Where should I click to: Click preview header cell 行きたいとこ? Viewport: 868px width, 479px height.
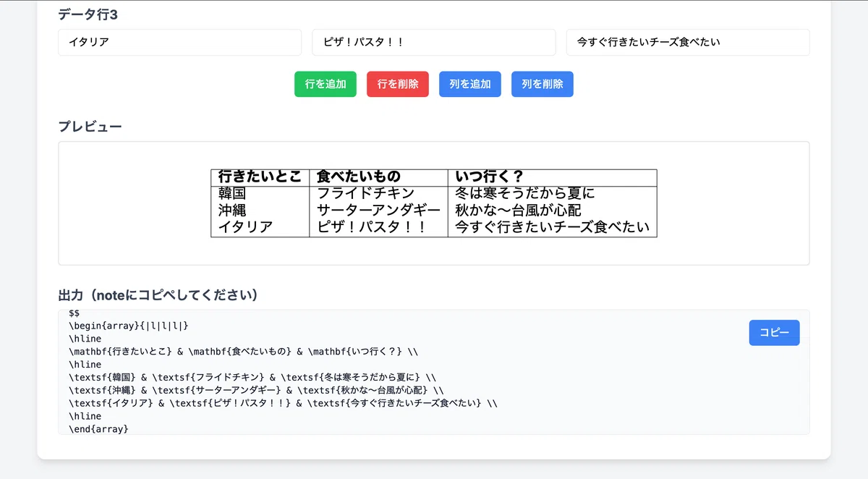coord(260,177)
